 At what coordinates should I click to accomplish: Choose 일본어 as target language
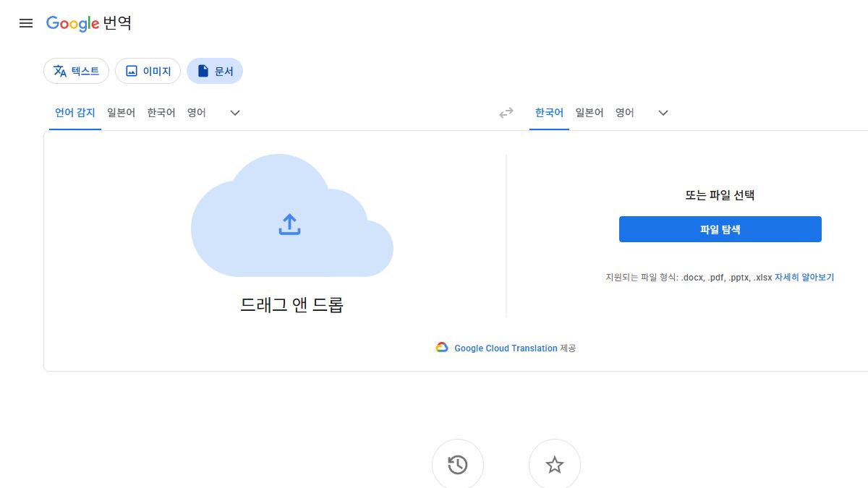point(590,113)
